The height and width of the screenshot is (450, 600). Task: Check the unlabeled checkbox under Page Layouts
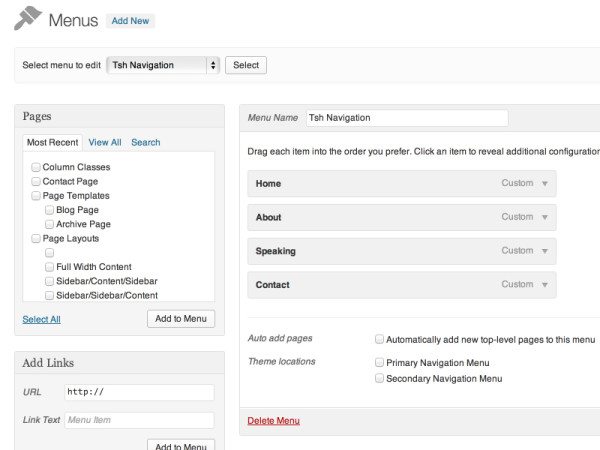click(49, 253)
